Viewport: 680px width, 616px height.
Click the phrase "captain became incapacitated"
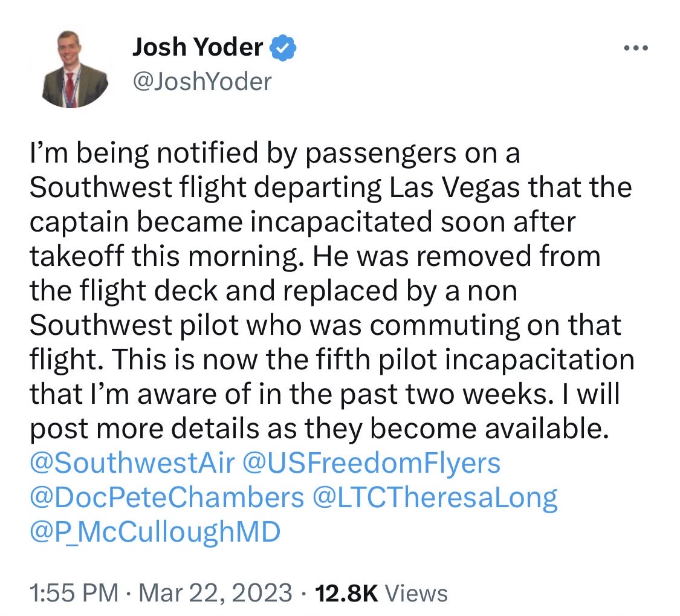click(231, 222)
